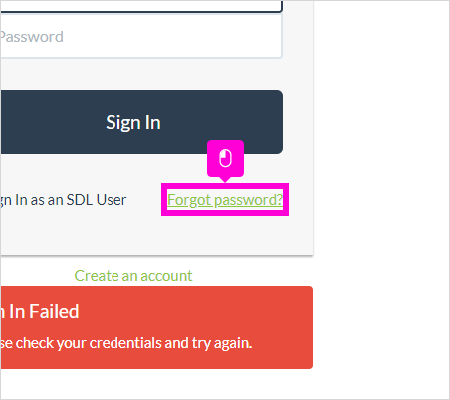
Task: Open the Create an account link
Action: 133,276
